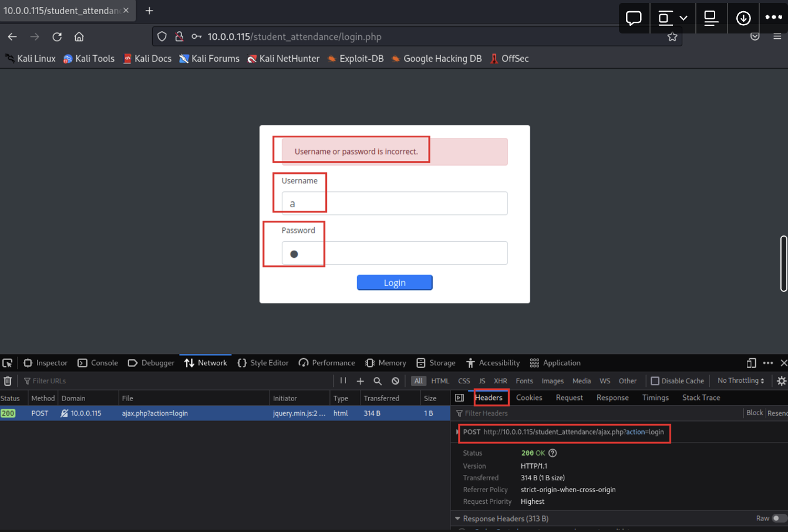Viewport: 788px width, 532px height.
Task: Open the Console panel tab
Action: coord(98,363)
